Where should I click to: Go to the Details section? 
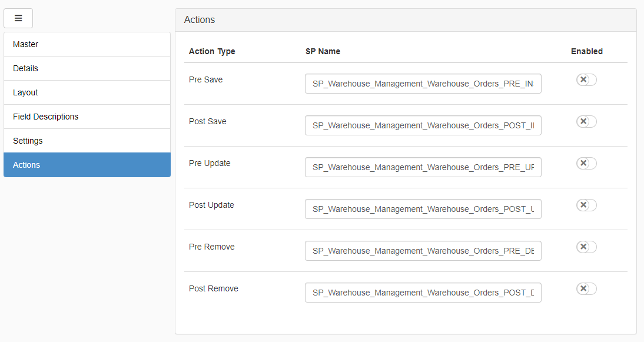[x=87, y=68]
